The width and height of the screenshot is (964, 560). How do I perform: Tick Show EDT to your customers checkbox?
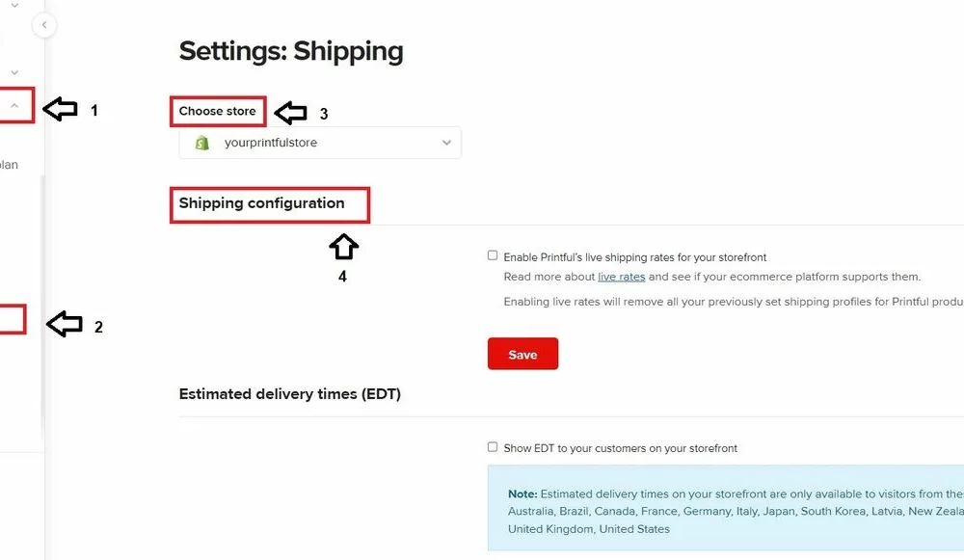tap(493, 447)
